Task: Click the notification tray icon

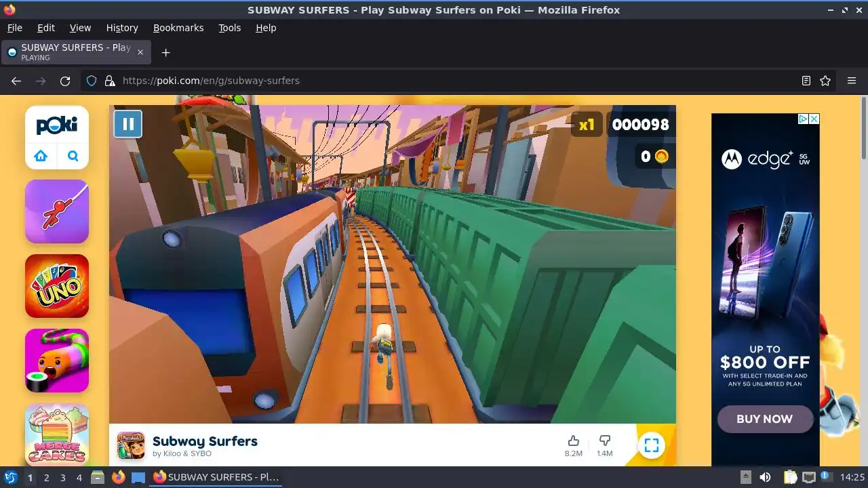Action: [x=826, y=477]
